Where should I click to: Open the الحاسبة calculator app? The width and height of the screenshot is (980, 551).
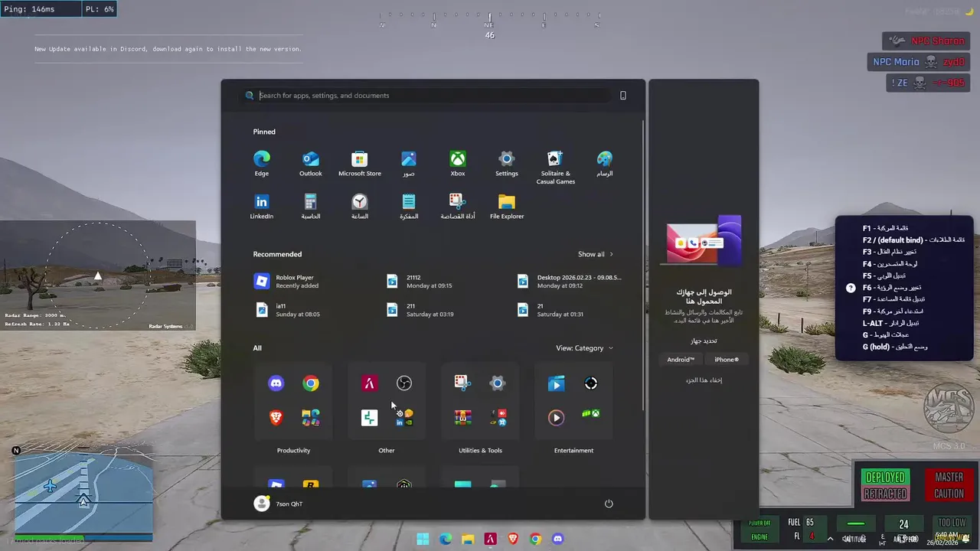[x=310, y=207]
